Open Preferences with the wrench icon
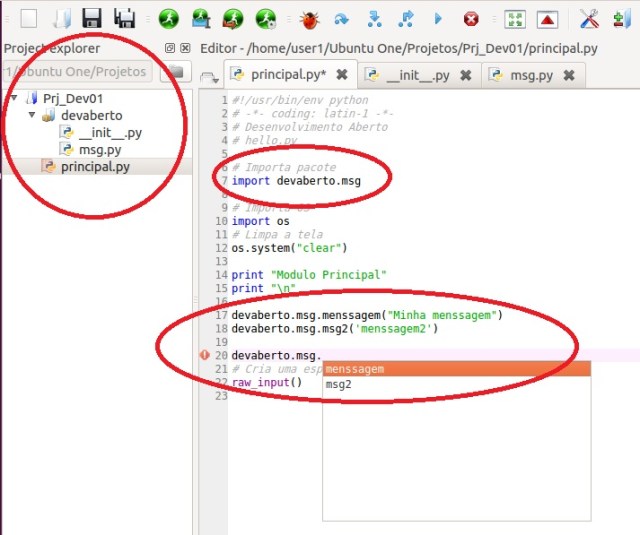This screenshot has height=535, width=640. click(589, 18)
